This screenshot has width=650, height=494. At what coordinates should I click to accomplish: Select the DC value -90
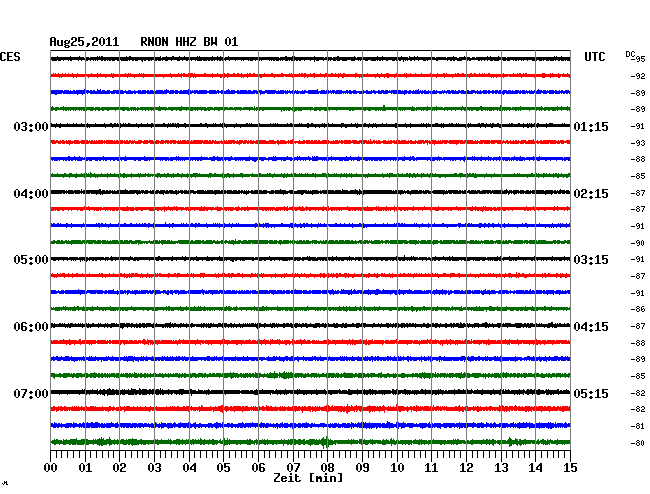638,243
